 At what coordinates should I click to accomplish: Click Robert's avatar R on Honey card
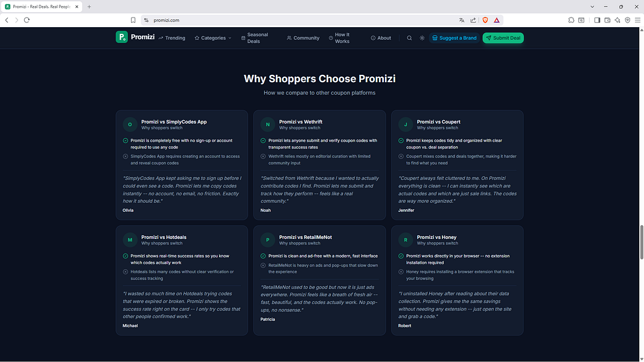(406, 240)
